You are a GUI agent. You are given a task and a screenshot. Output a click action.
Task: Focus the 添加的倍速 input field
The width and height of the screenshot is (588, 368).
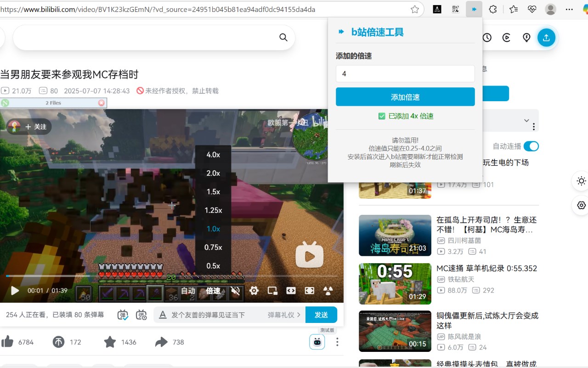point(405,74)
